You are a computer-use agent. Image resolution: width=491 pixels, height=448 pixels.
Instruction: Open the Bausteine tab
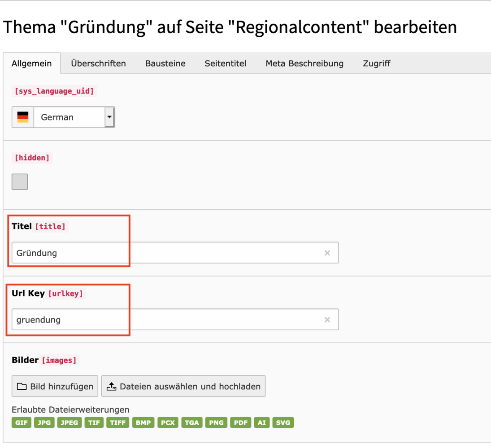(x=165, y=64)
